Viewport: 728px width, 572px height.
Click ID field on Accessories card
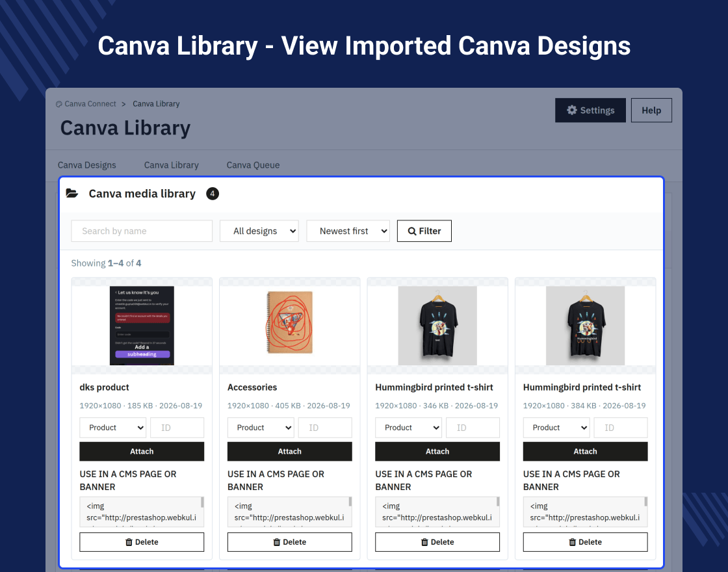tap(325, 428)
